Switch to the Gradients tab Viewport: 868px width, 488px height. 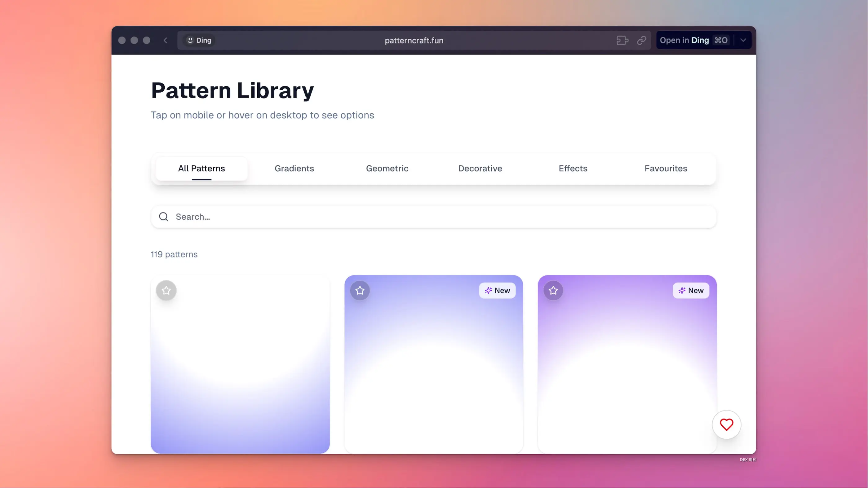(x=294, y=168)
